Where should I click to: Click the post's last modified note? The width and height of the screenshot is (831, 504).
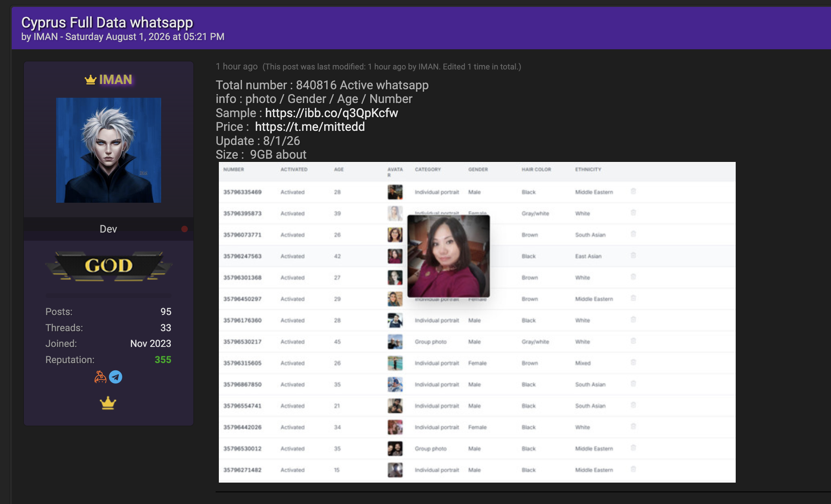pyautogui.click(x=392, y=67)
